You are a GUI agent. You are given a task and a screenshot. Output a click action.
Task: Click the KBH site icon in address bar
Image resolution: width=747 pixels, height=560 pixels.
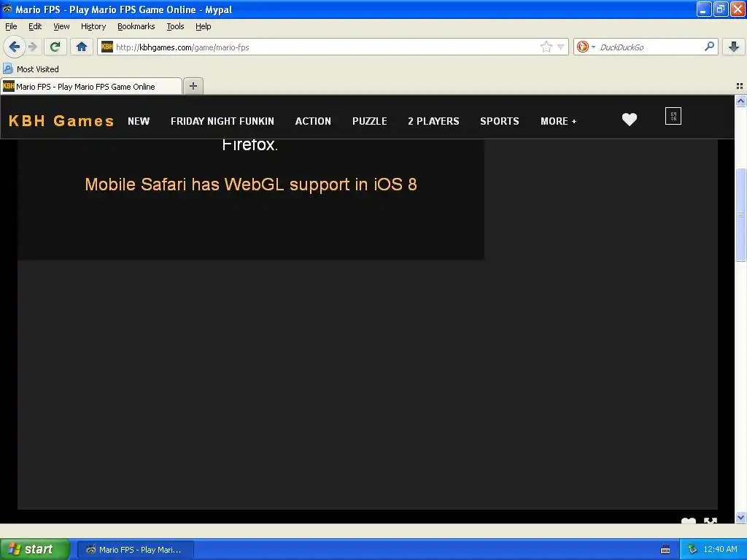(107, 46)
